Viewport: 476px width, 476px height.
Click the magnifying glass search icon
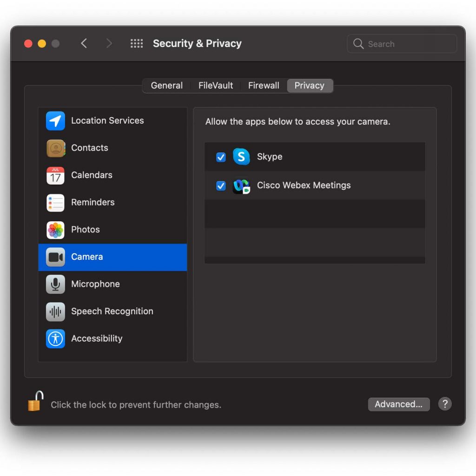pos(358,44)
